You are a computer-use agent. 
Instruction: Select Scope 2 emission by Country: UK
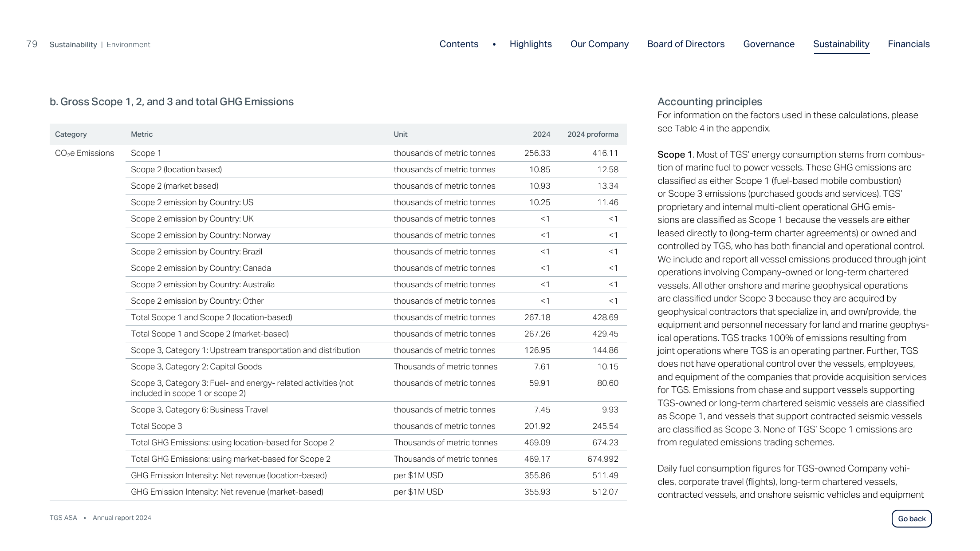[376, 219]
